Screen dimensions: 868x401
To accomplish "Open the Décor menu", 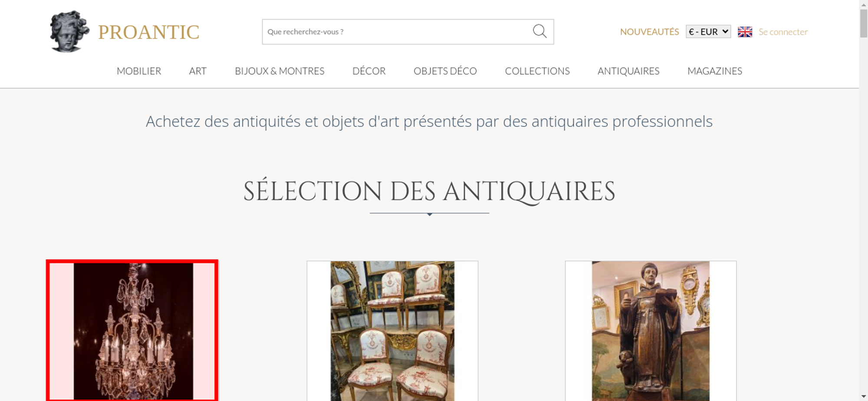I will coord(369,71).
